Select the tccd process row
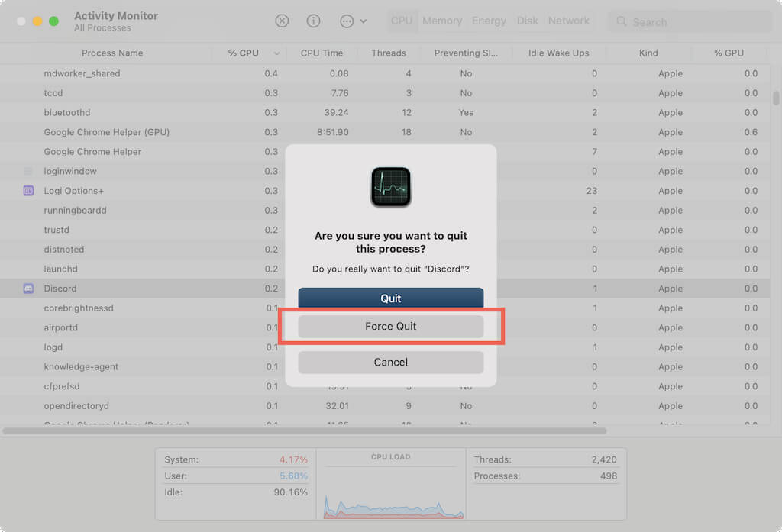This screenshot has width=782, height=532. pyautogui.click(x=385, y=93)
